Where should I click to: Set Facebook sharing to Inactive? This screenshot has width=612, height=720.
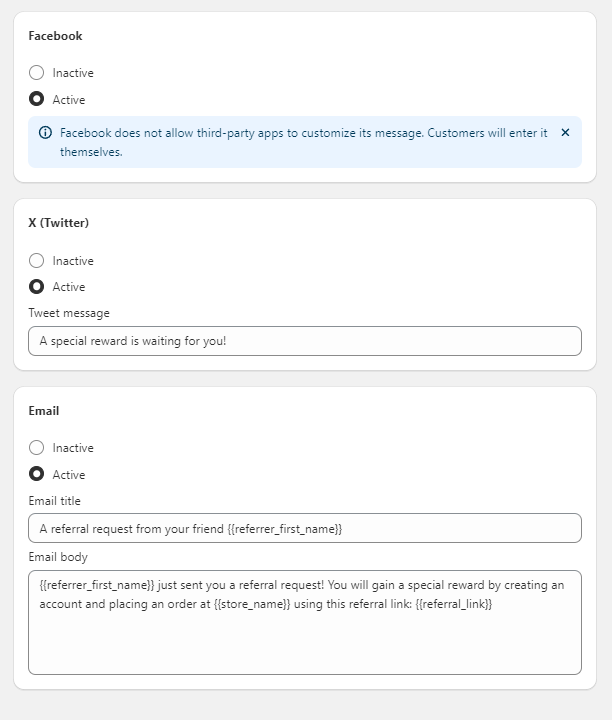[x=37, y=73]
